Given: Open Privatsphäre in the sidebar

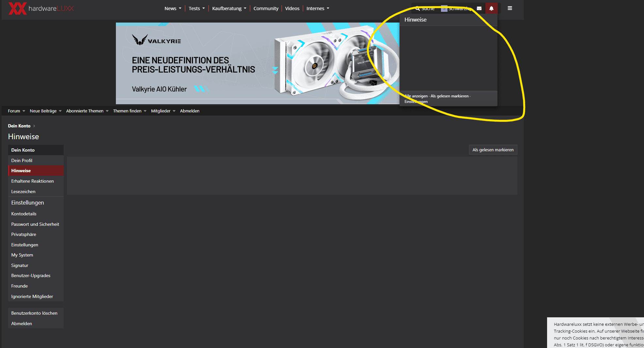Looking at the screenshot, I should coord(36,234).
